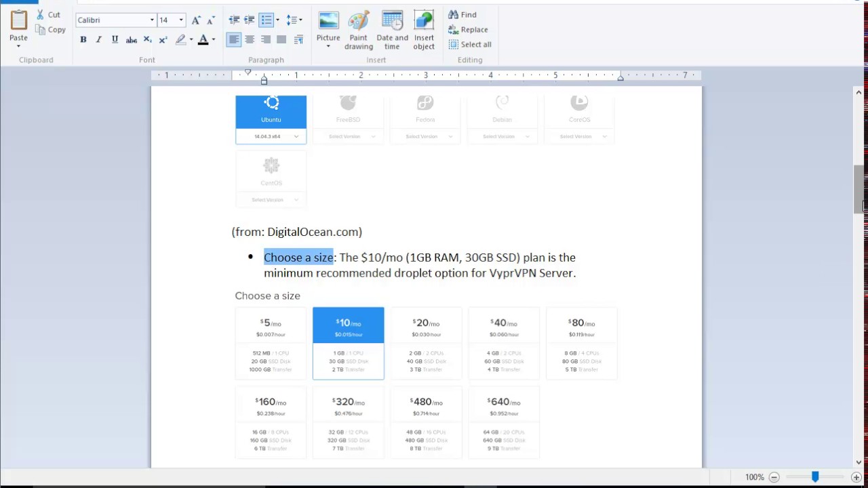Click the right indent ruler marker
Screen dimensions: 868x488
(620, 79)
